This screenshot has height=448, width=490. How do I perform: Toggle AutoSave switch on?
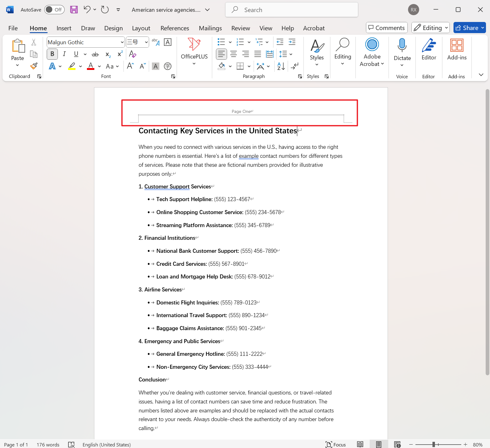[54, 10]
